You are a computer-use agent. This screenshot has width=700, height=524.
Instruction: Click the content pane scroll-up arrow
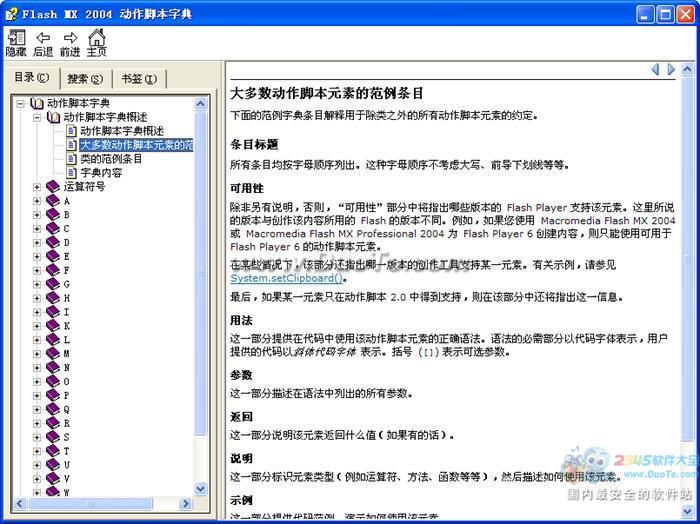coord(687,69)
